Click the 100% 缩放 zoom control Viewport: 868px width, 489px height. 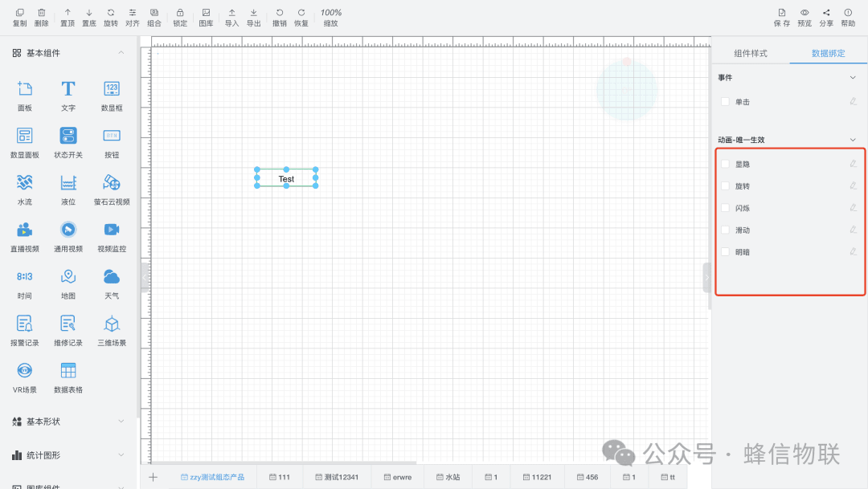click(331, 17)
